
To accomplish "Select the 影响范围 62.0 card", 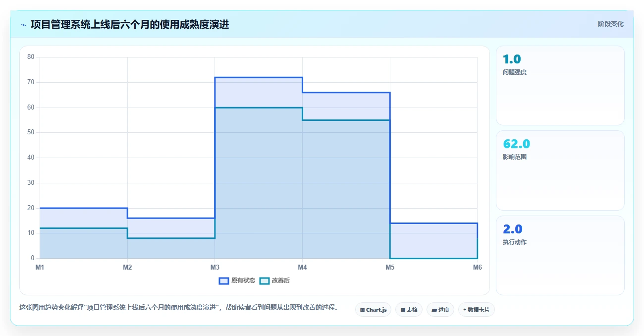I will (x=560, y=170).
